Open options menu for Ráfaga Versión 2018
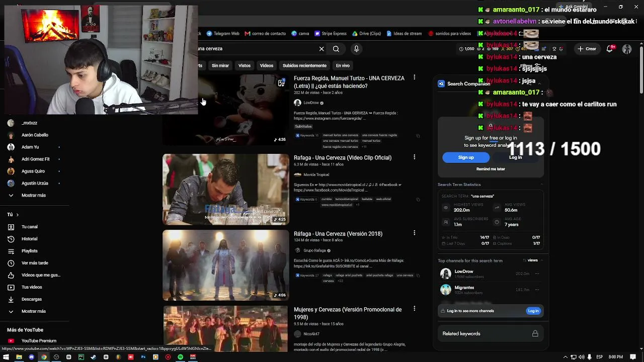644x362 pixels. tap(414, 233)
